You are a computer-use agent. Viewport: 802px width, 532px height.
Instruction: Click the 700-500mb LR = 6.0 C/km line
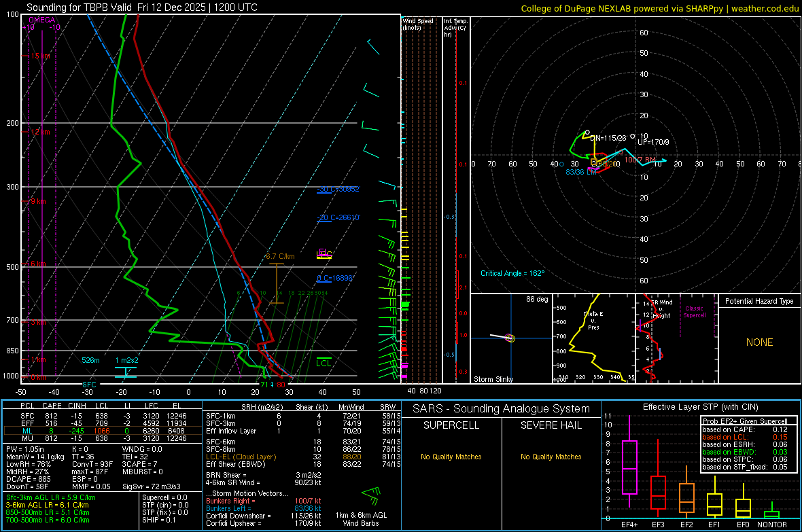pyautogui.click(x=48, y=520)
